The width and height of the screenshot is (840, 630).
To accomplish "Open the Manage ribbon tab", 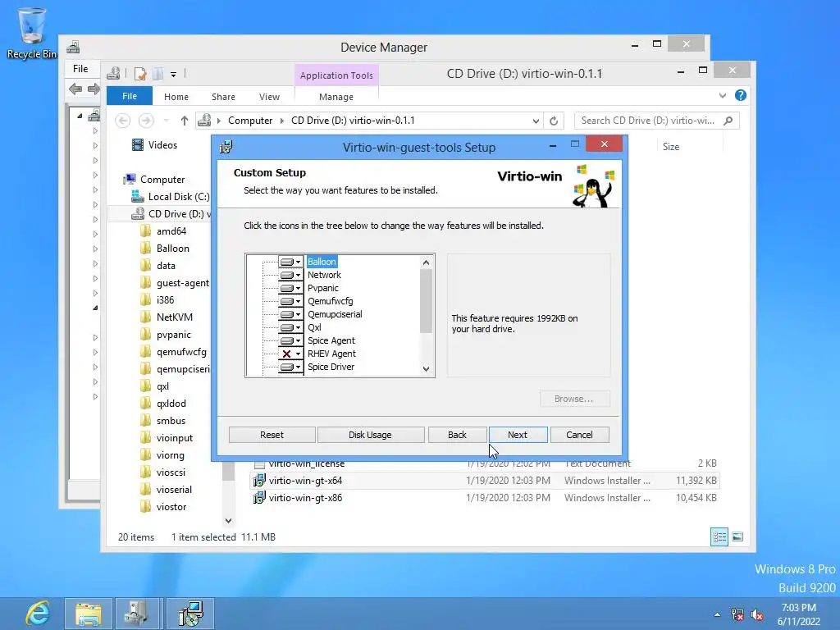I will point(336,97).
